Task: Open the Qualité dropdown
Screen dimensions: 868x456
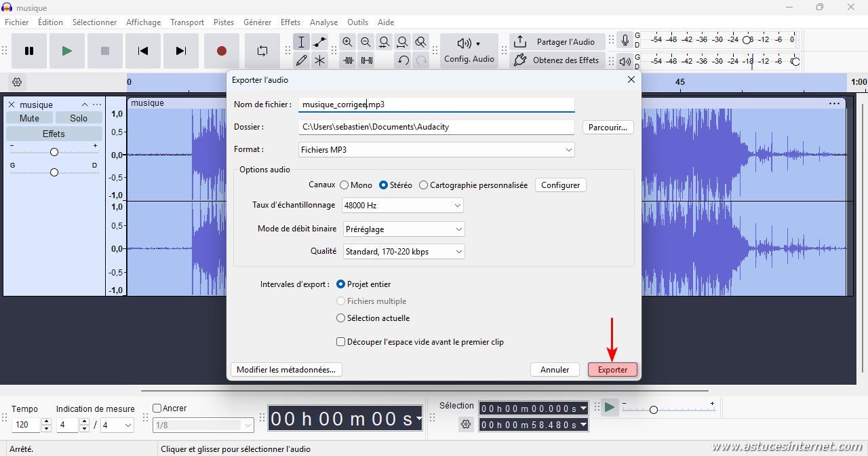Action: coord(403,252)
